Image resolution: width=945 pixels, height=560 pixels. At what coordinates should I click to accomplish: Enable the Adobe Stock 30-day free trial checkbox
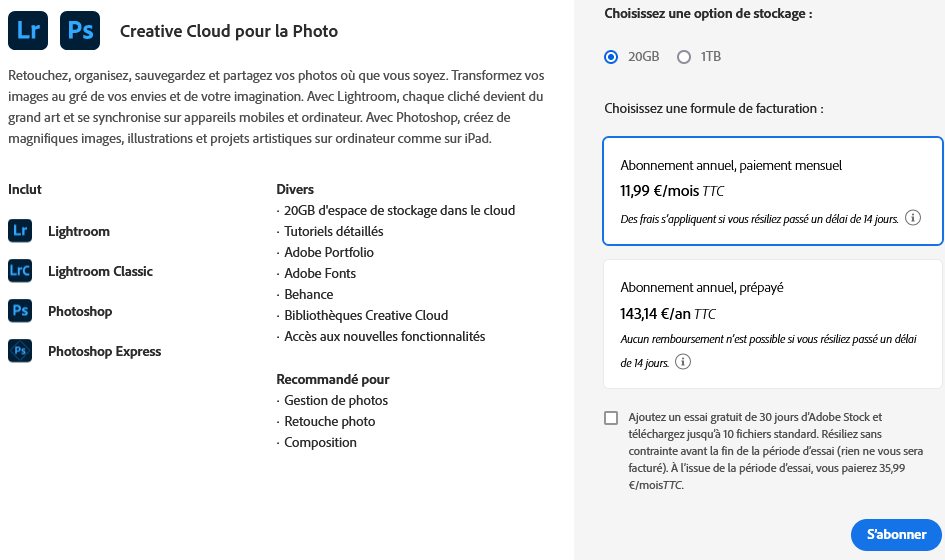click(x=611, y=418)
